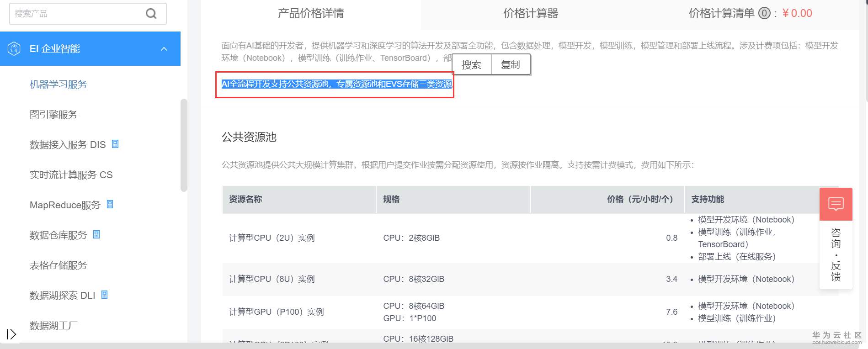This screenshot has height=349, width=868.
Task: Open MapReduce服务 in the sidebar
Action: 65,205
